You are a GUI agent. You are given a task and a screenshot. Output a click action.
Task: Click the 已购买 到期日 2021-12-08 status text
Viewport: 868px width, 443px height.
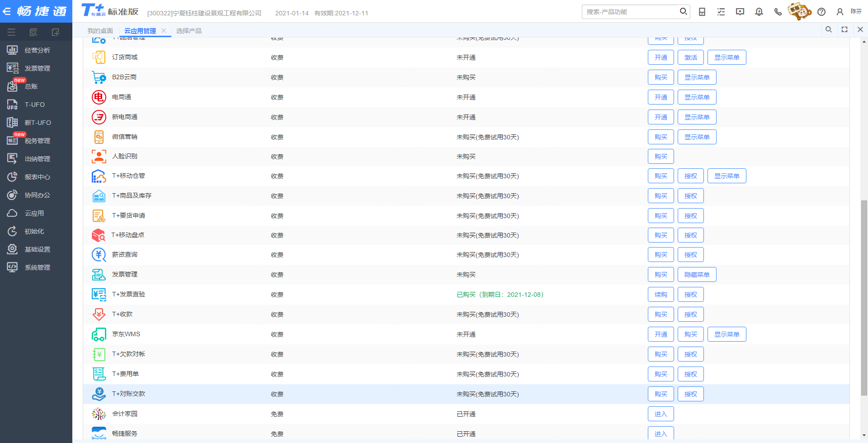tap(500, 295)
